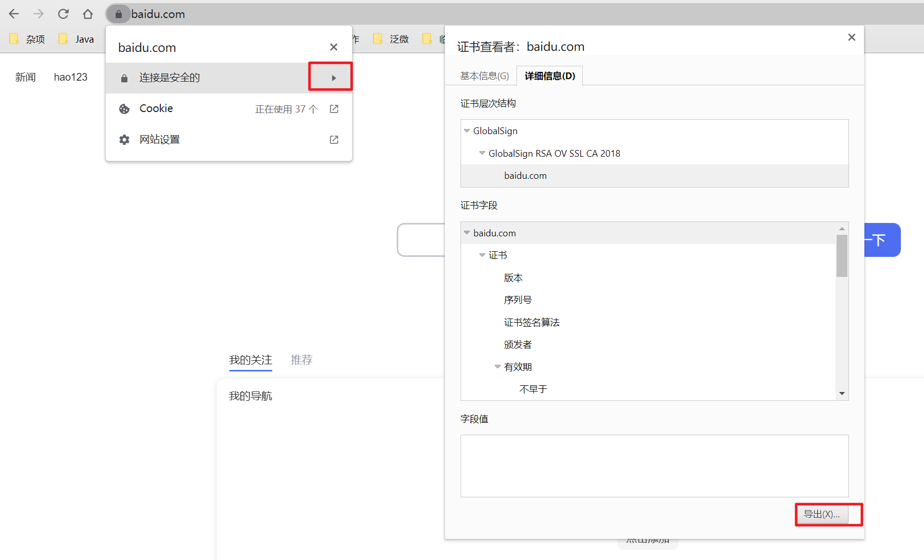Click the 导出(X)... export button
The height and width of the screenshot is (560, 924).
click(x=822, y=514)
